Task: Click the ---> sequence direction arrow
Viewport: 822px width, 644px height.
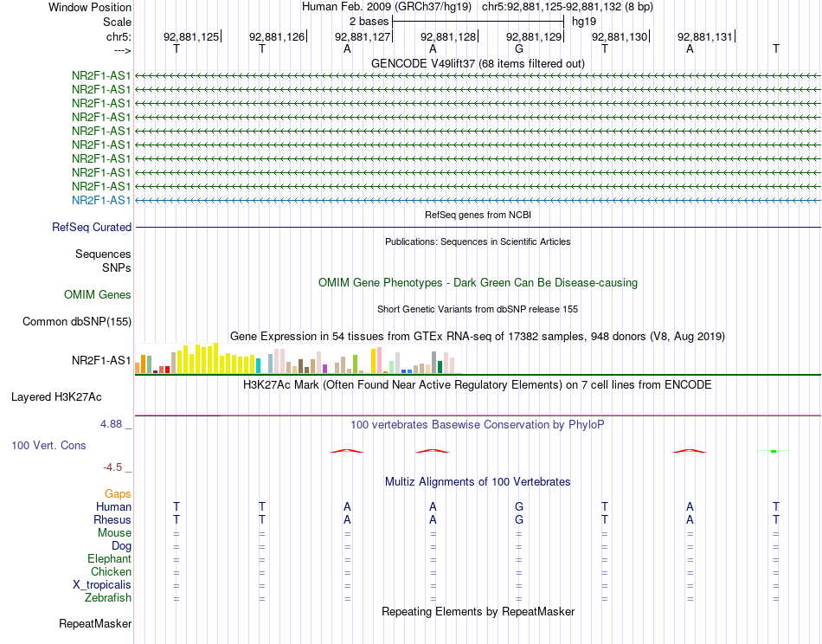Action: (x=122, y=50)
